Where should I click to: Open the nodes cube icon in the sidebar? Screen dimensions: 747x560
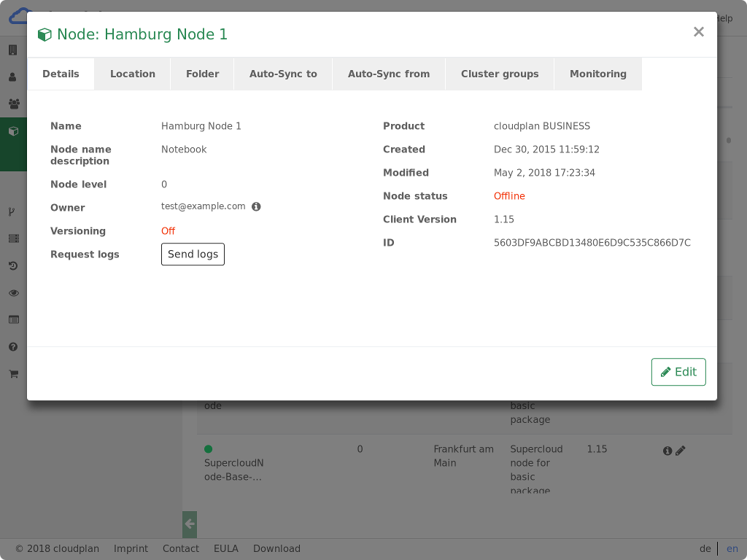13,131
